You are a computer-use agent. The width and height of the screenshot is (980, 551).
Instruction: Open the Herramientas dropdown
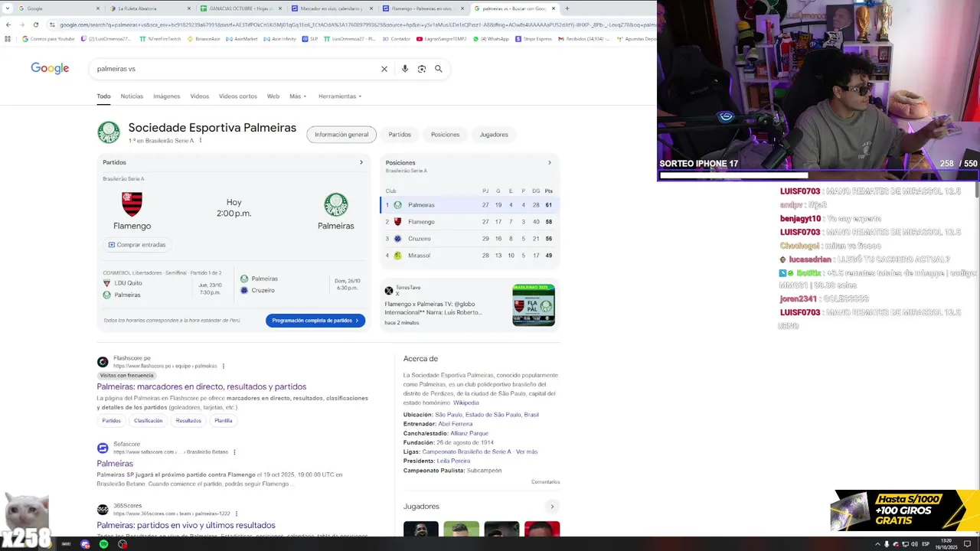340,96
